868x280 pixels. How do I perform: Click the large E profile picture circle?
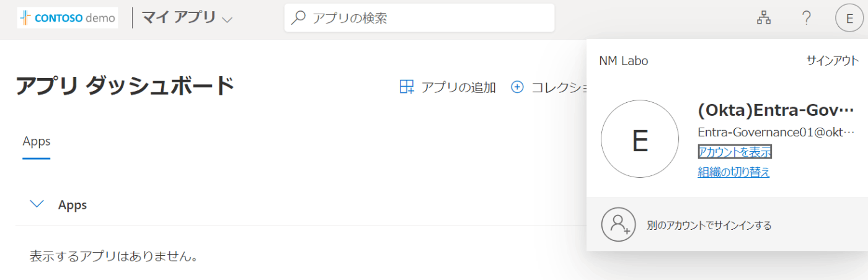(x=640, y=139)
